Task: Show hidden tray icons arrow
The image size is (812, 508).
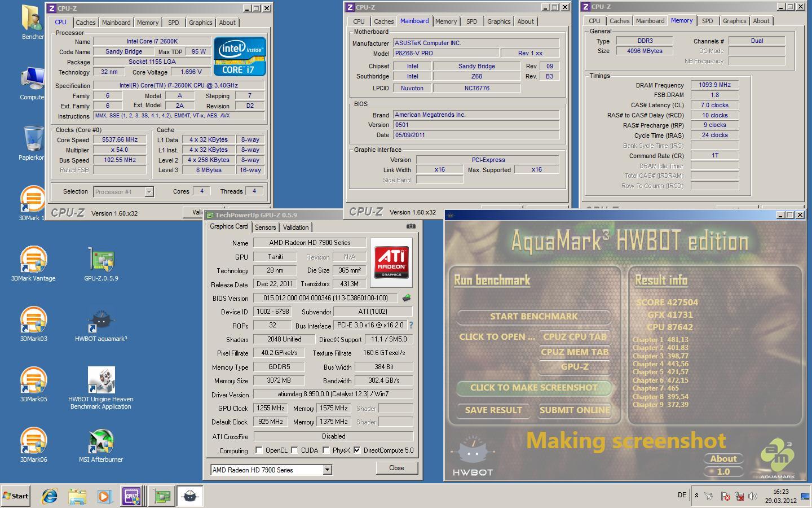Action: (696, 496)
